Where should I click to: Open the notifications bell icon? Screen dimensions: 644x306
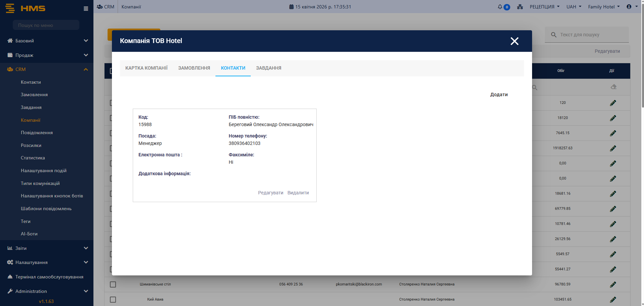click(500, 7)
